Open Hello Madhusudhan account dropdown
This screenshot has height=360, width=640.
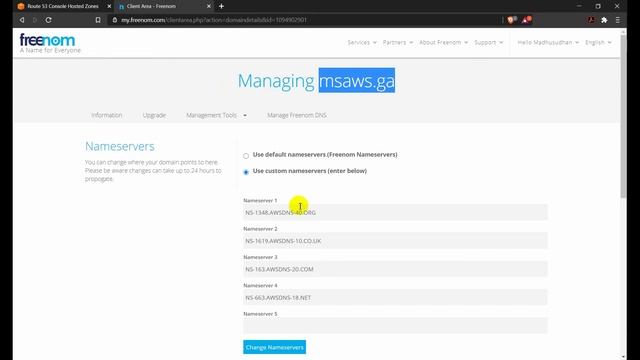point(548,42)
